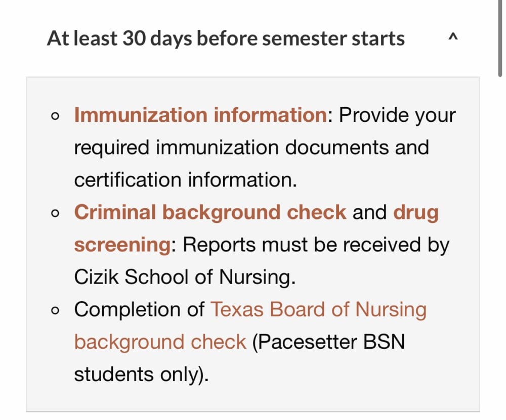Click 'background check' link before Pacesetter BSN
This screenshot has width=506, height=420.
pyautogui.click(x=160, y=342)
